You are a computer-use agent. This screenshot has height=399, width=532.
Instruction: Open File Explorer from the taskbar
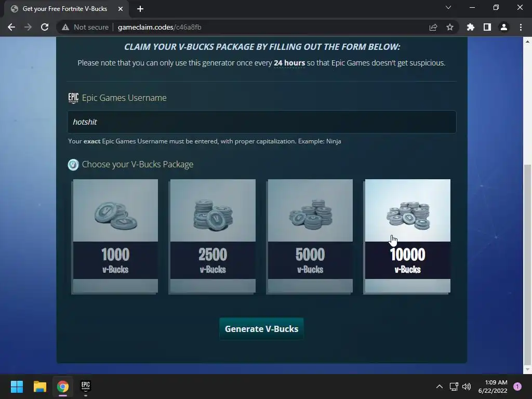(39, 387)
